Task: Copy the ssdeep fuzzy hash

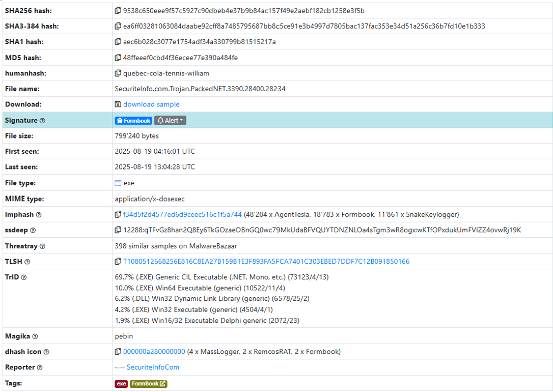Action: click(118, 230)
